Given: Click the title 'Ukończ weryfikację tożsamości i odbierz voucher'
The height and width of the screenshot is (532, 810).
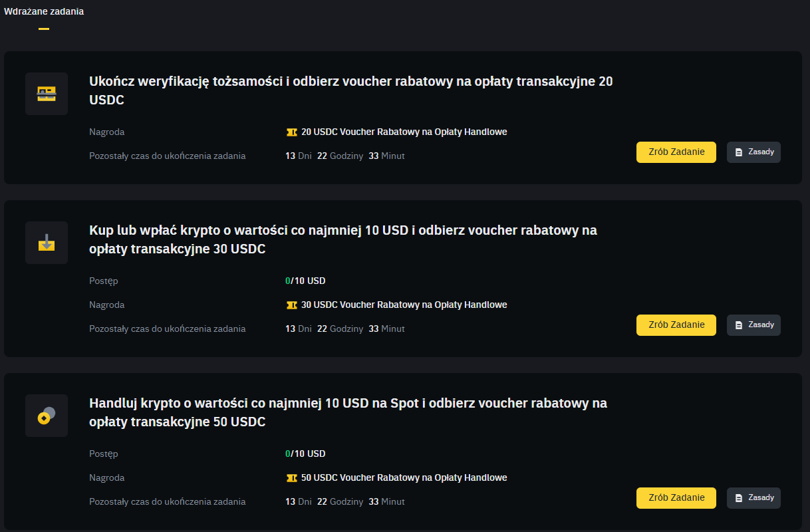Looking at the screenshot, I should click(x=351, y=90).
